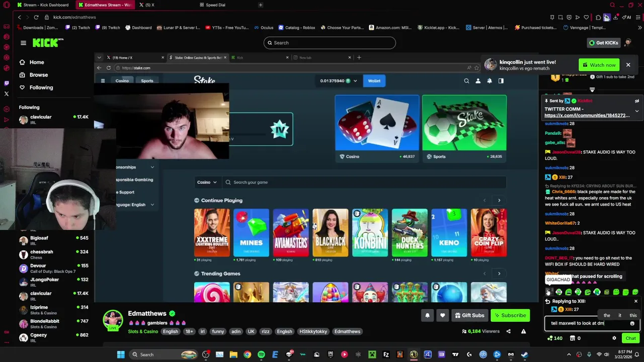Open the Slots & Casino category link
Screen dimensions: 644x362
pyautogui.click(x=143, y=331)
